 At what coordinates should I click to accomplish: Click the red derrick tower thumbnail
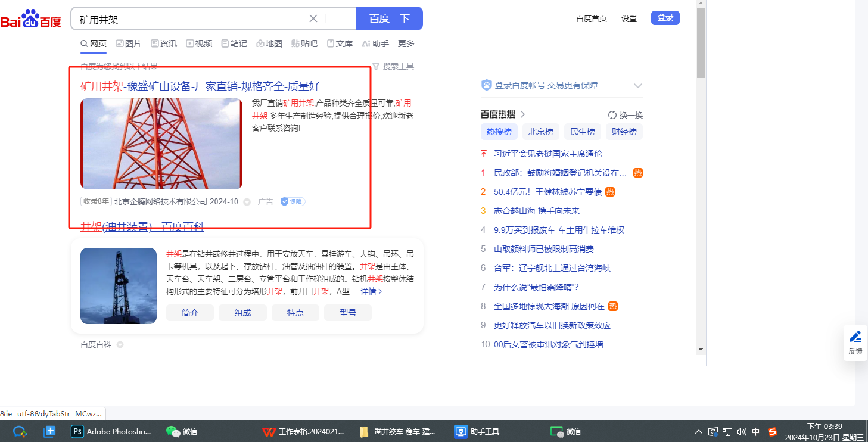[161, 144]
